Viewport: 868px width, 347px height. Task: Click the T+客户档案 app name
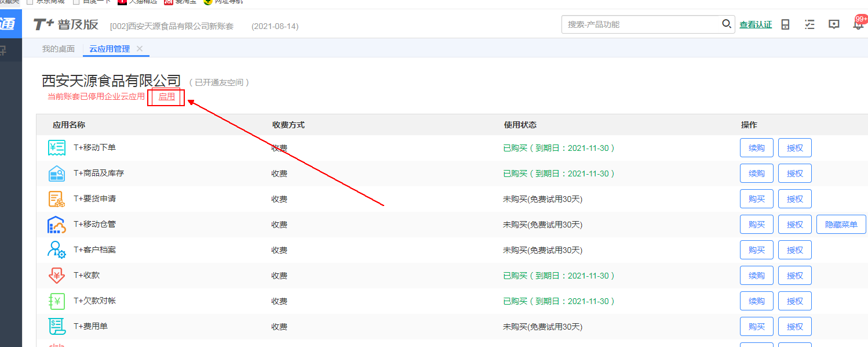(94, 250)
